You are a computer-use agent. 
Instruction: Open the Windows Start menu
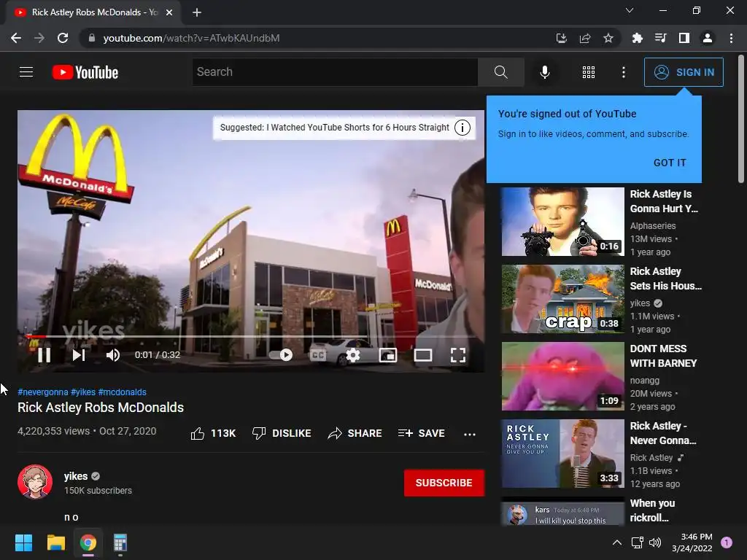[x=24, y=542]
